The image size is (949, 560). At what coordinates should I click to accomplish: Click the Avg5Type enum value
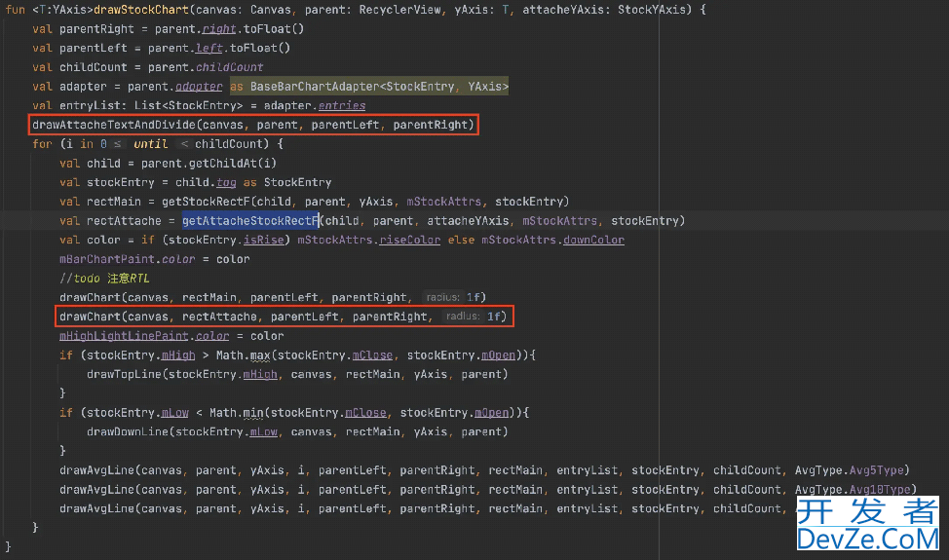tap(876, 470)
